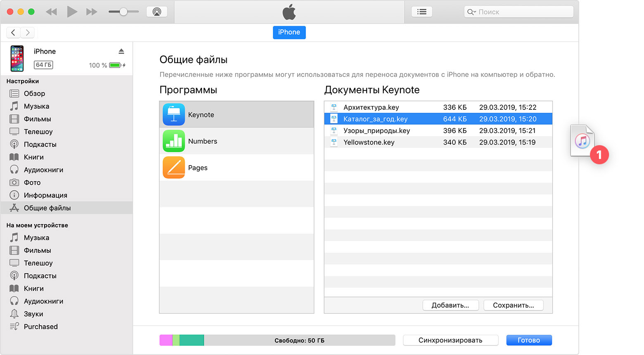Open Звуки in the sidebar
The height and width of the screenshot is (355, 644).
67,314
